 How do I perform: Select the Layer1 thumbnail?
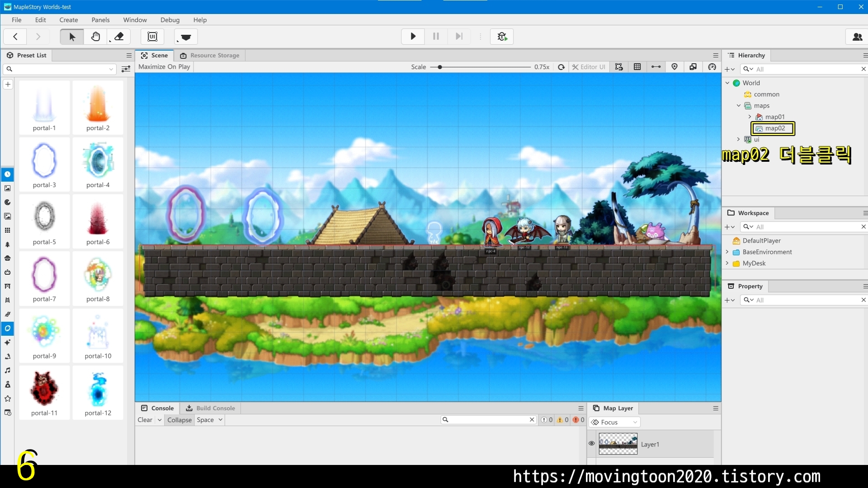click(618, 444)
